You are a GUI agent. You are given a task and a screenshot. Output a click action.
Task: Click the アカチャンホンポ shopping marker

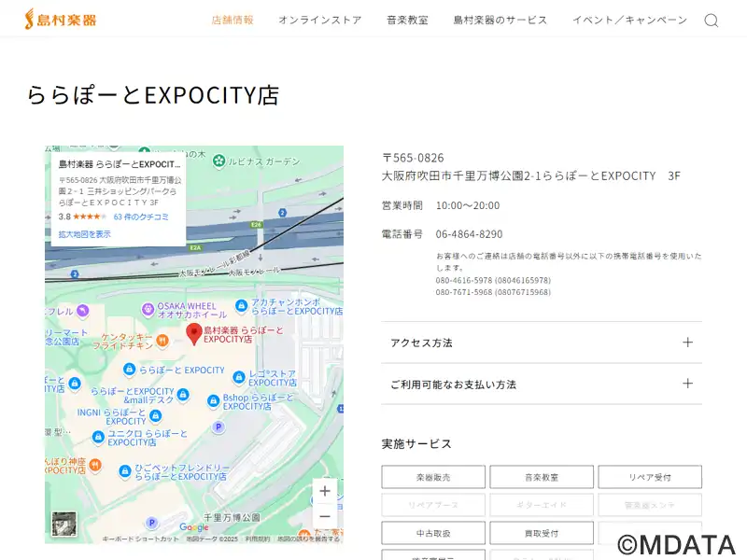[241, 306]
